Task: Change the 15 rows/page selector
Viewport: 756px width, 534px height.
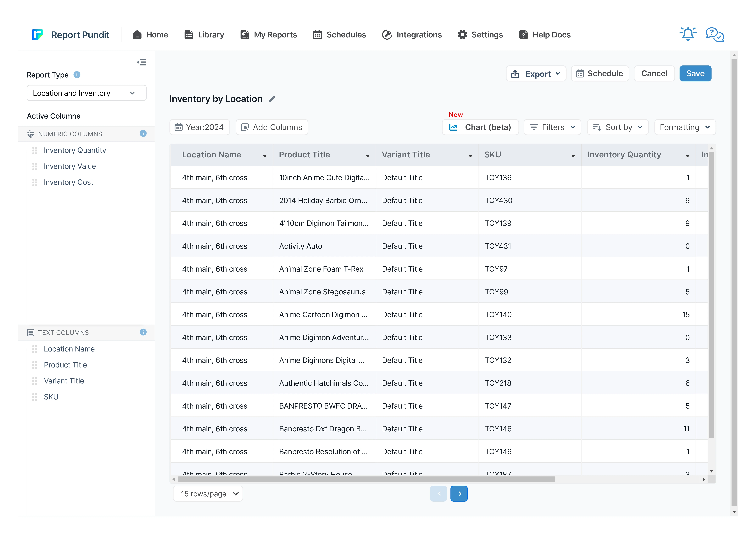Action: (x=208, y=494)
